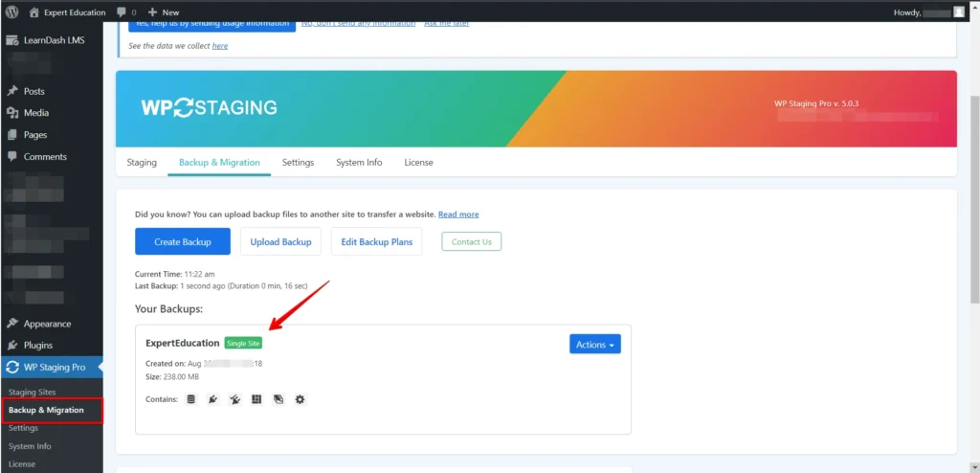
Task: Open the Expert Education site home link
Action: tap(68, 11)
